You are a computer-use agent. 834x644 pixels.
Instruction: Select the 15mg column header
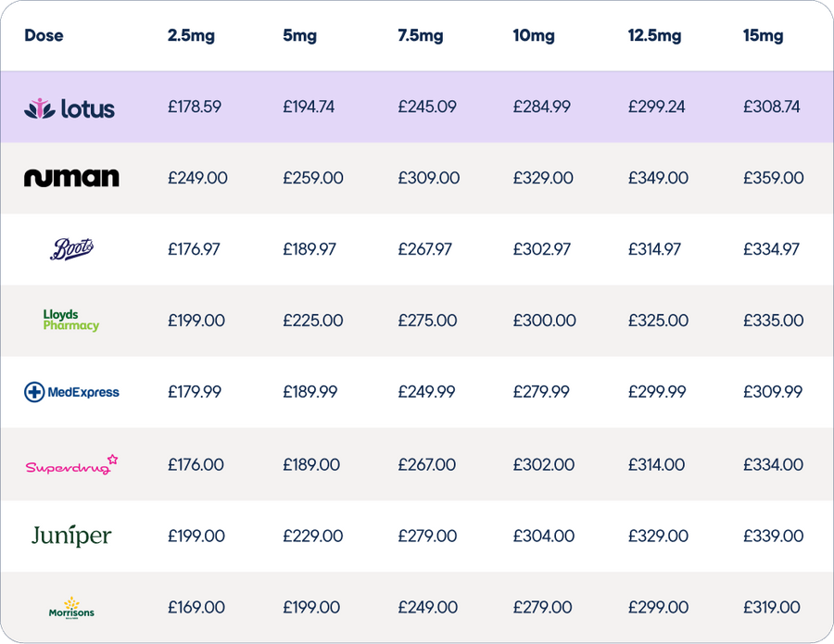tap(763, 36)
